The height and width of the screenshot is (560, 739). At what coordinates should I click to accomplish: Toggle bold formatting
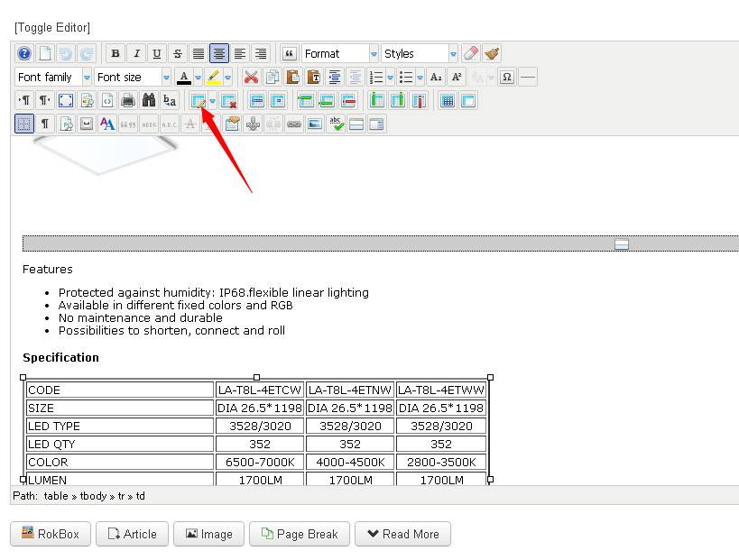click(x=115, y=54)
